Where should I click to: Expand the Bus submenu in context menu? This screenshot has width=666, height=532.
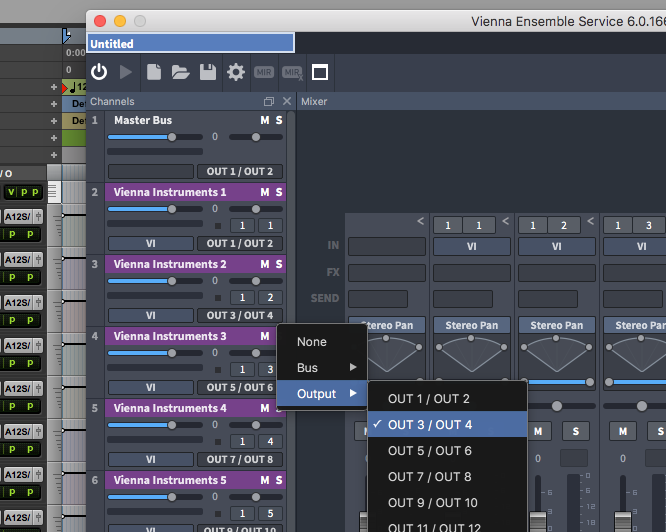tap(322, 368)
